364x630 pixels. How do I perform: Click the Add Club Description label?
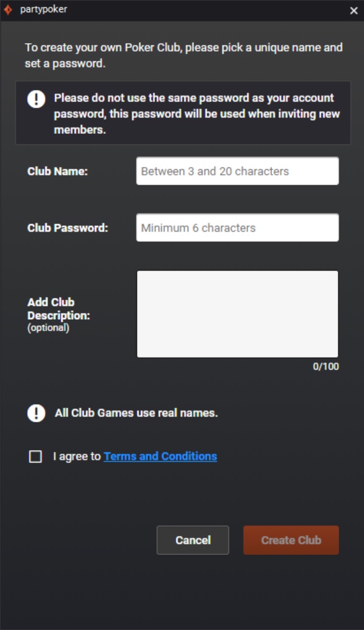(58, 309)
